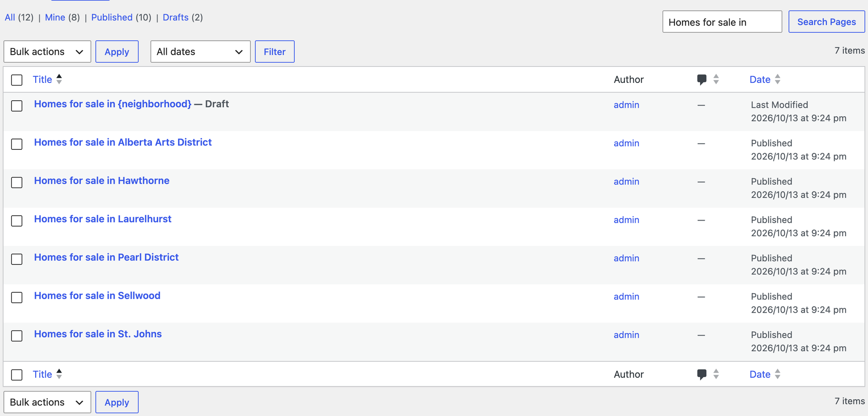
Task: Click Date sort arrows in top header
Action: pyautogui.click(x=777, y=79)
